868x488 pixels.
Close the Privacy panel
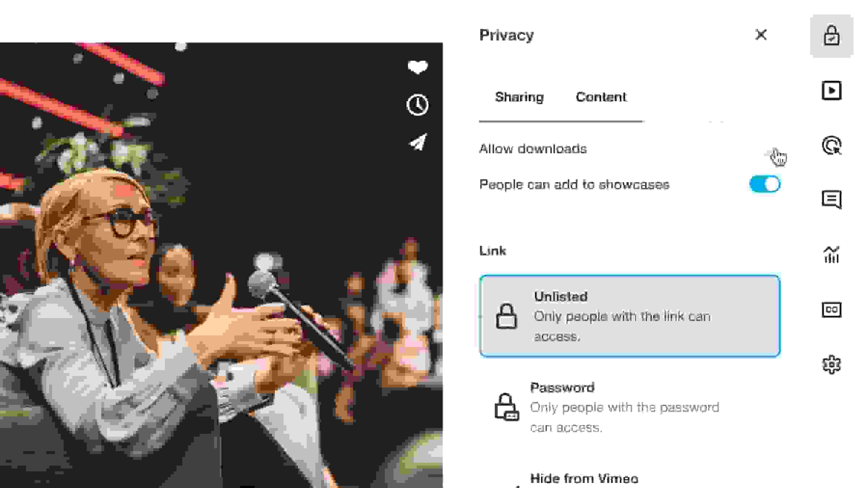click(761, 35)
